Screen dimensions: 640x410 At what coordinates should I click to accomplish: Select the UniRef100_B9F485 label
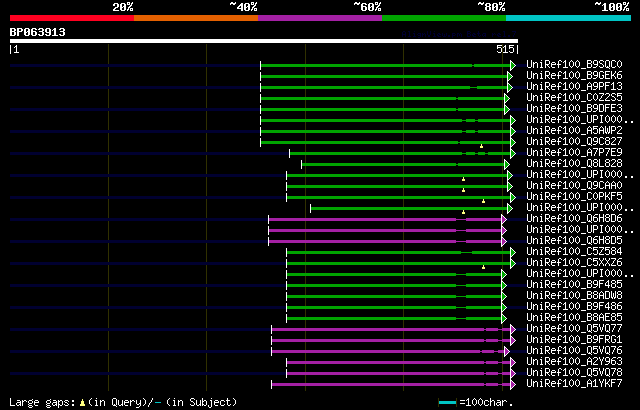click(574, 285)
